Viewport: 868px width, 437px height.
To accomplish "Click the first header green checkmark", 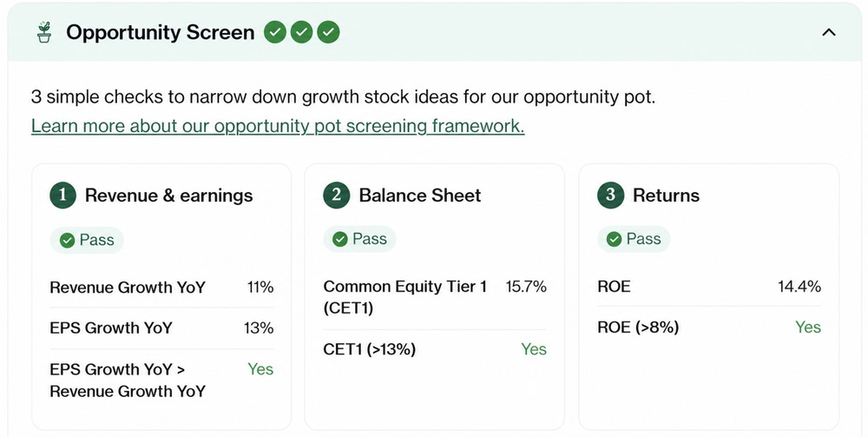I will coord(274,32).
